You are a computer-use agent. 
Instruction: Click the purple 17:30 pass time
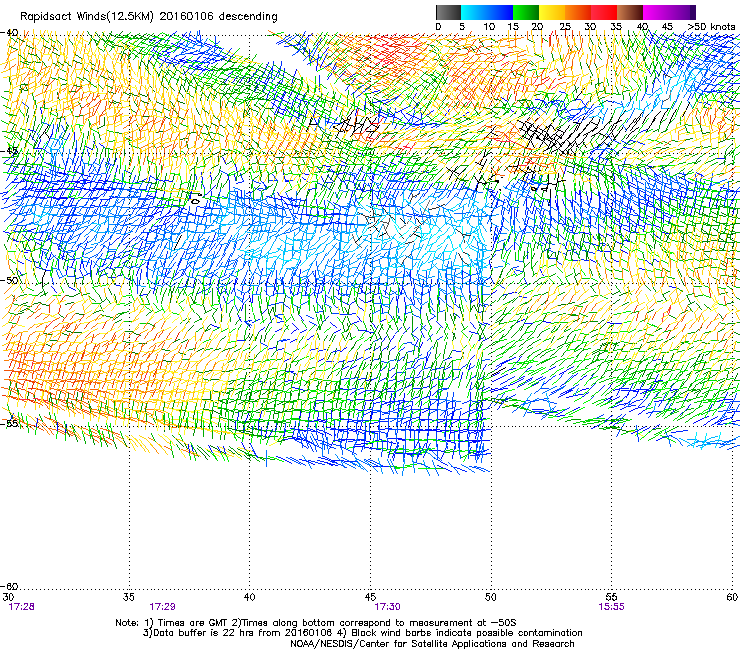[387, 607]
